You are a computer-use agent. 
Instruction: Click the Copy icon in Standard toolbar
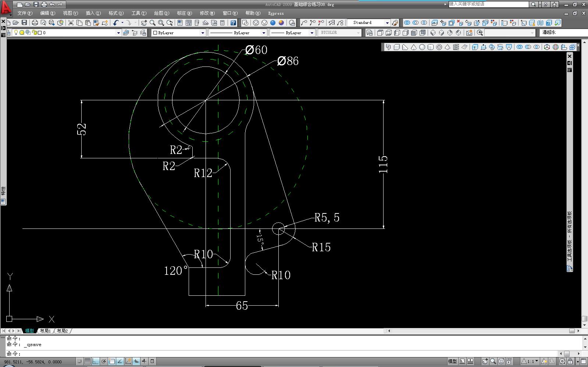tap(79, 23)
